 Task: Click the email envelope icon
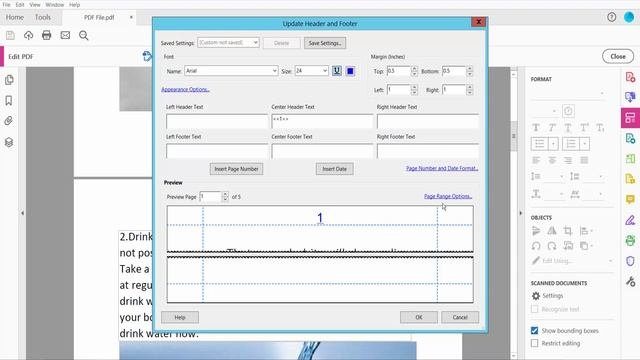point(65,36)
